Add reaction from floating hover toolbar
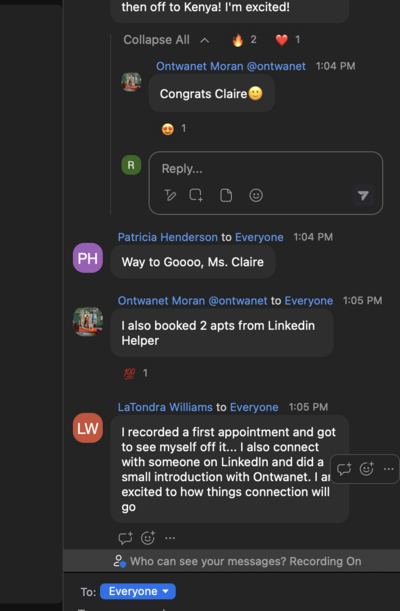 tap(367, 469)
